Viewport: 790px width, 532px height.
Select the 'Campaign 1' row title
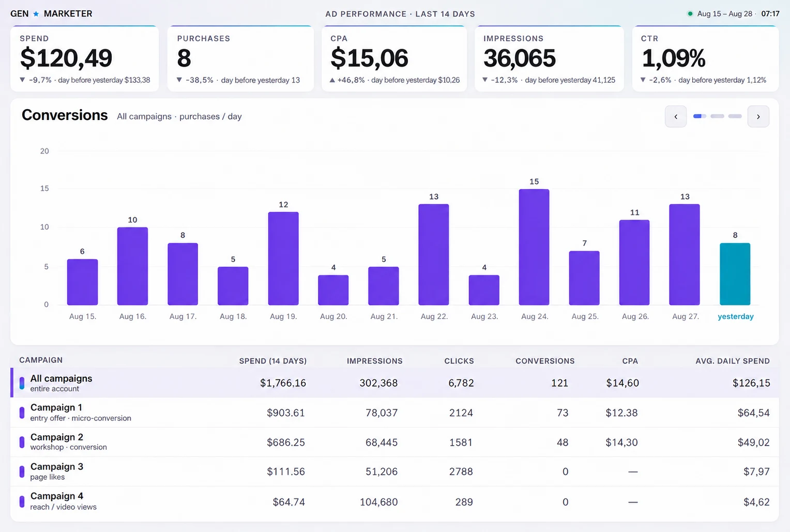pyautogui.click(x=56, y=407)
